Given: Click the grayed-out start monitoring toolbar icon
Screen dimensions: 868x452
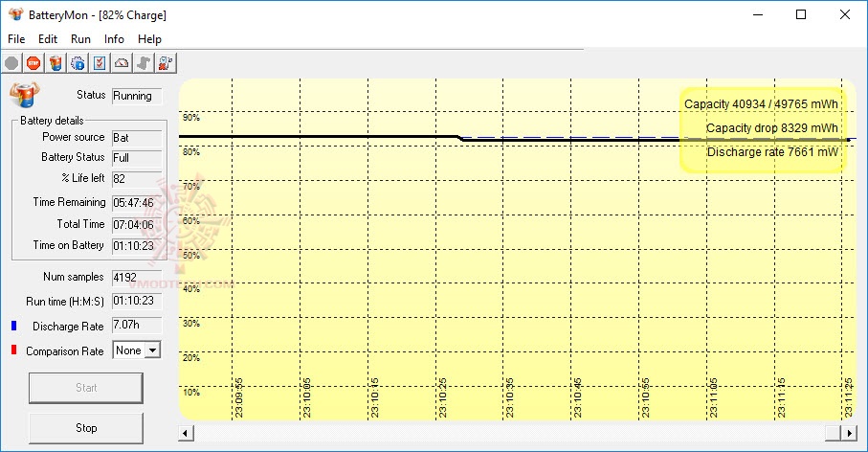Looking at the screenshot, I should (11, 63).
